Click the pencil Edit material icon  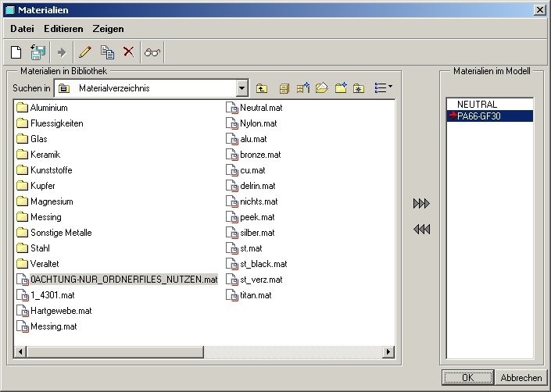coord(85,52)
